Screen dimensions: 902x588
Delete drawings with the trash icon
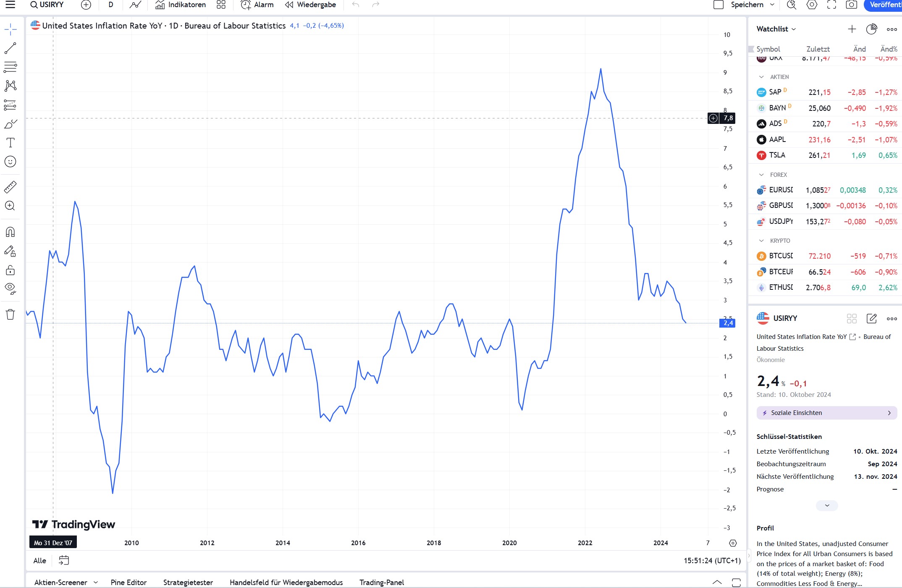click(x=10, y=315)
